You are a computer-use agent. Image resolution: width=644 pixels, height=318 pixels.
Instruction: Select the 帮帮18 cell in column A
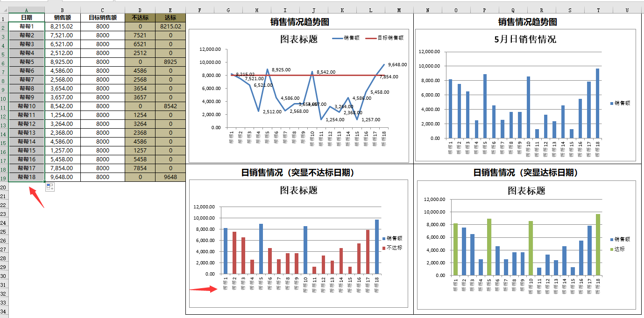pos(26,177)
